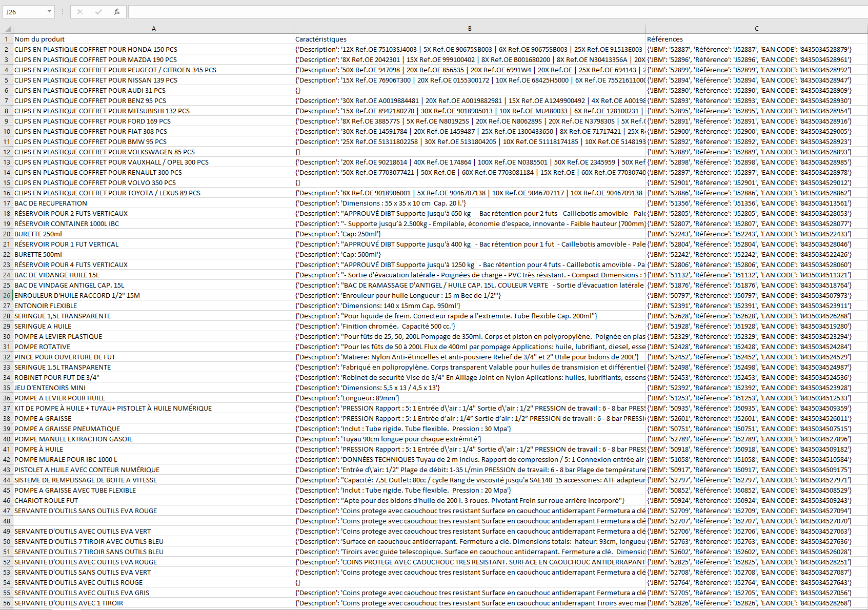
Task: Click the cancel (X) formula bar icon
Action: point(80,12)
